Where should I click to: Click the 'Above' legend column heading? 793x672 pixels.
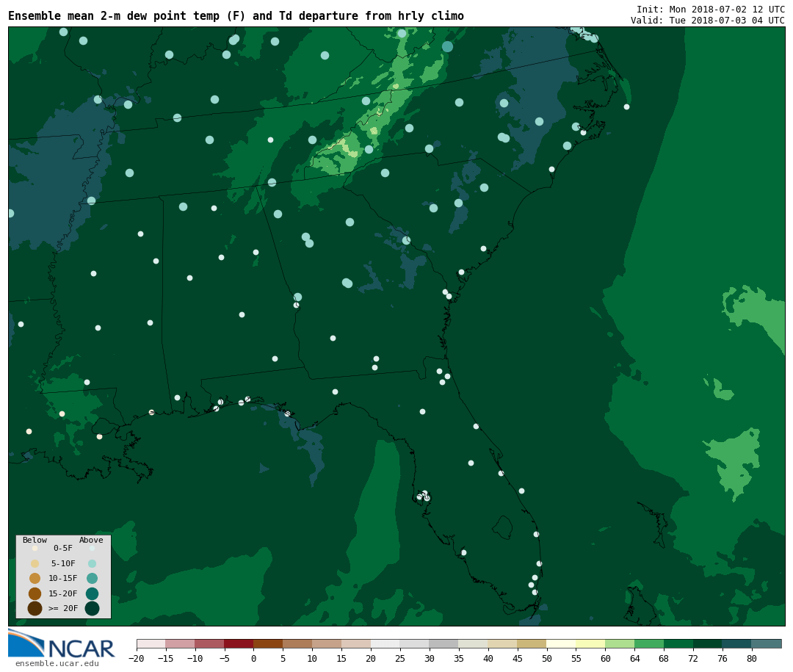[x=91, y=540]
